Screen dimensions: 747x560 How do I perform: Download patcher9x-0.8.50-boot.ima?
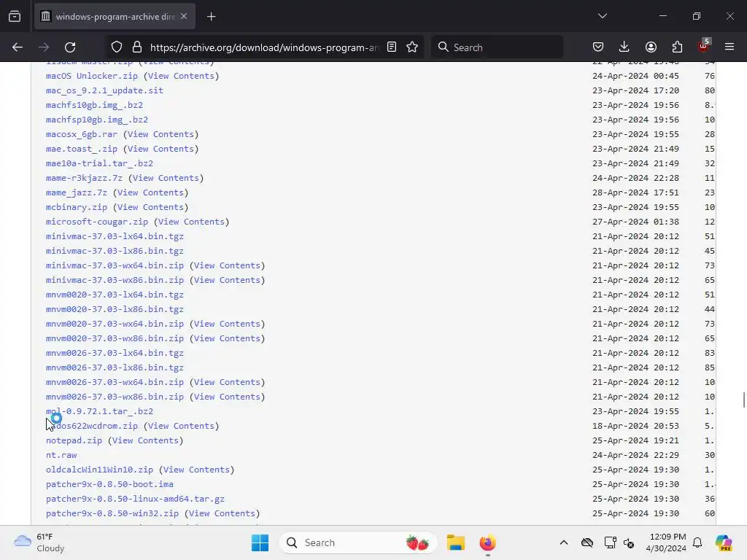pyautogui.click(x=109, y=484)
